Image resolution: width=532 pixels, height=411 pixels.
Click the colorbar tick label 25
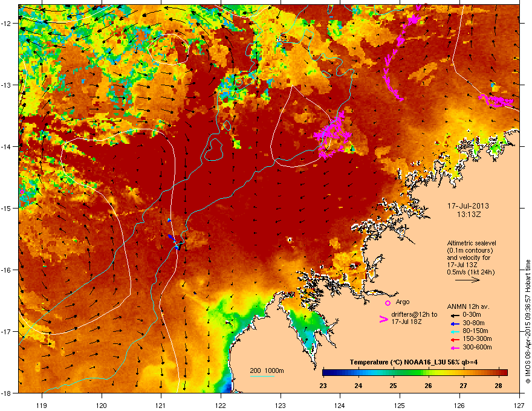click(393, 386)
